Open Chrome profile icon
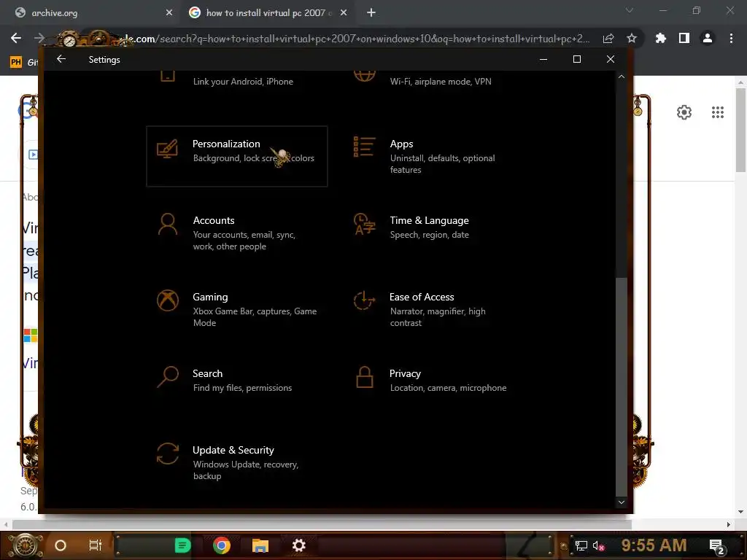The height and width of the screenshot is (560, 747). (x=708, y=38)
